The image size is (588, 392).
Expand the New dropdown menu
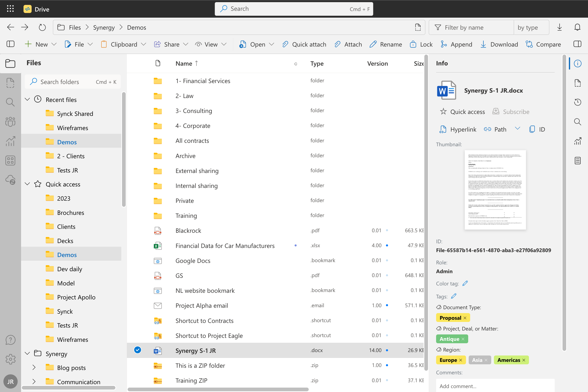pos(54,44)
